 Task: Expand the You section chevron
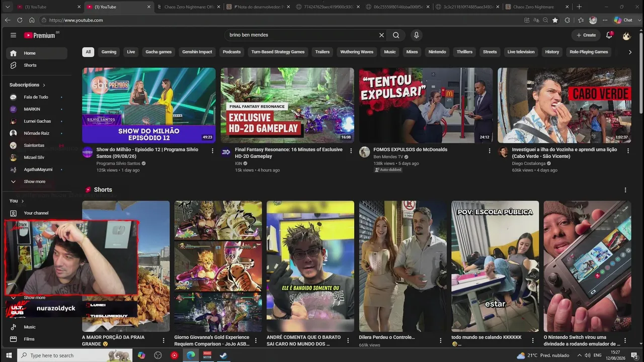click(x=22, y=201)
